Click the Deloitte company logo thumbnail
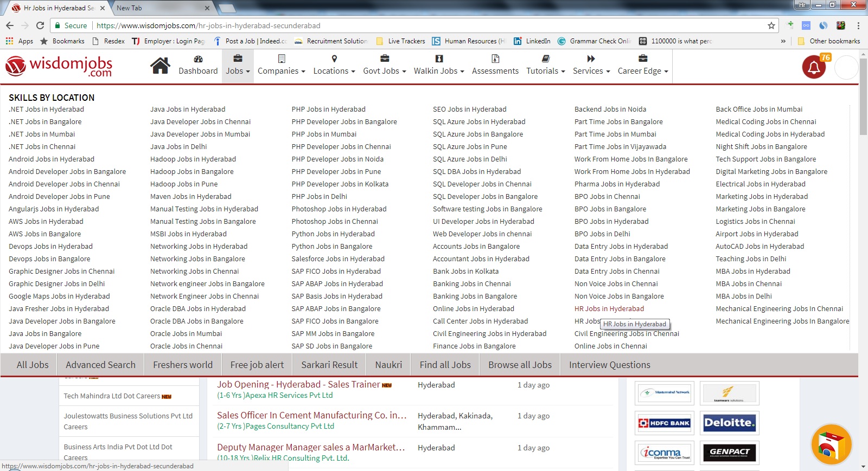Viewport: 868px width, 471px height. click(x=729, y=423)
